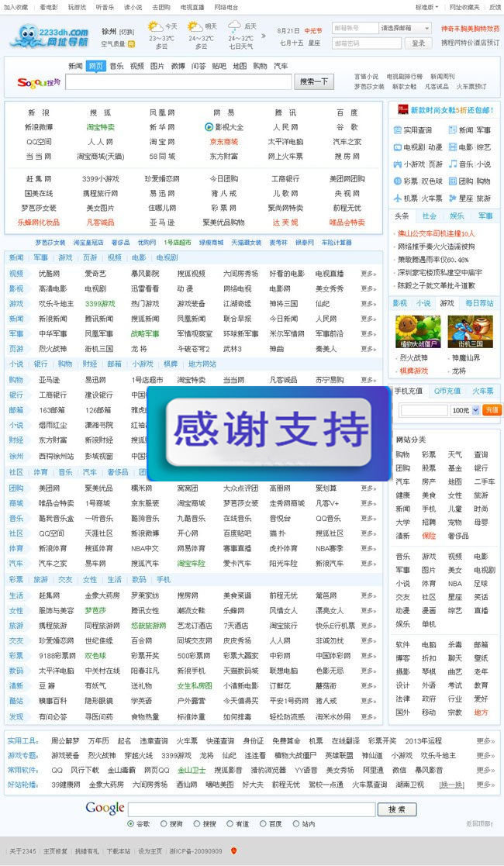Open the 街机三国 game thumbnail
Viewport: 504px width, 866px height.
coord(471,332)
